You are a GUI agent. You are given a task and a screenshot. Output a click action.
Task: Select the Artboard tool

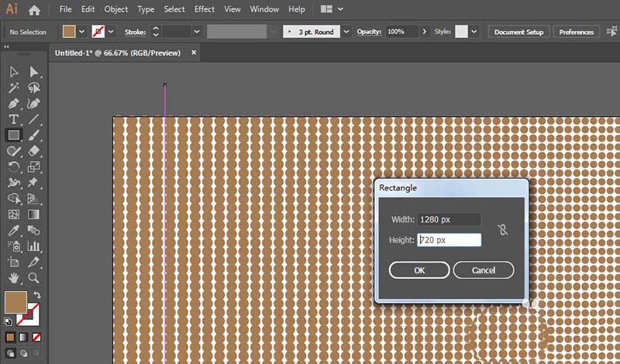(x=13, y=262)
